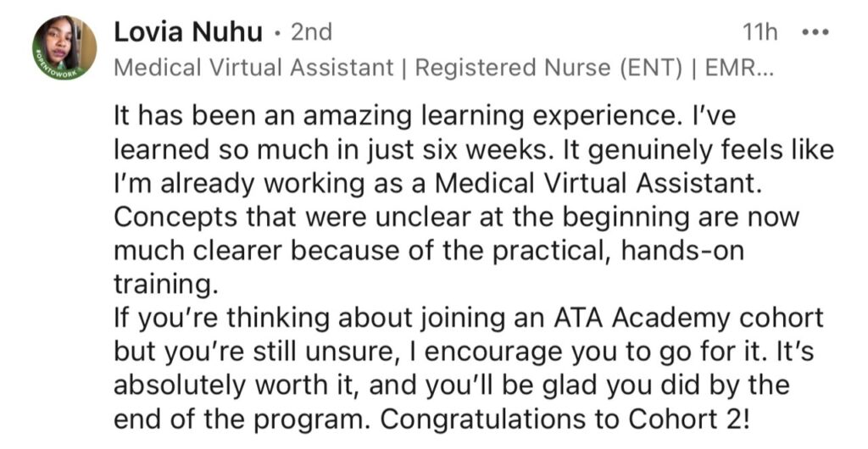The width and height of the screenshot is (868, 449).
Task: Click the line starting Concepts that were unclear
Action: point(456,218)
